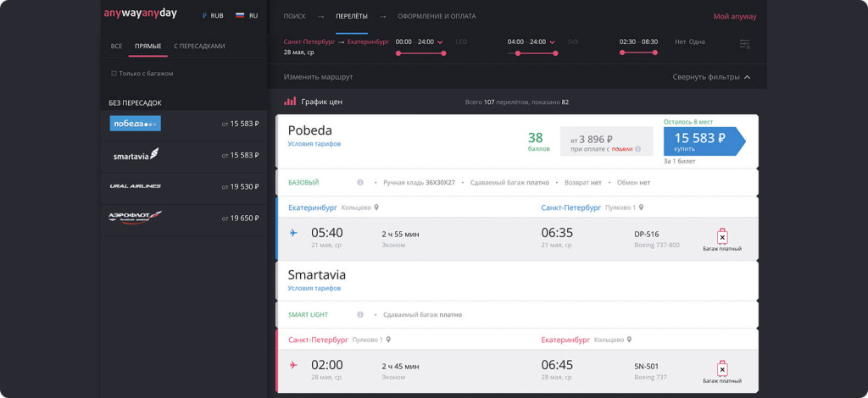Image resolution: width=868 pixels, height=398 pixels.
Task: Click the Санкт-Петербург → Екатеринбург route link
Action: tap(337, 42)
